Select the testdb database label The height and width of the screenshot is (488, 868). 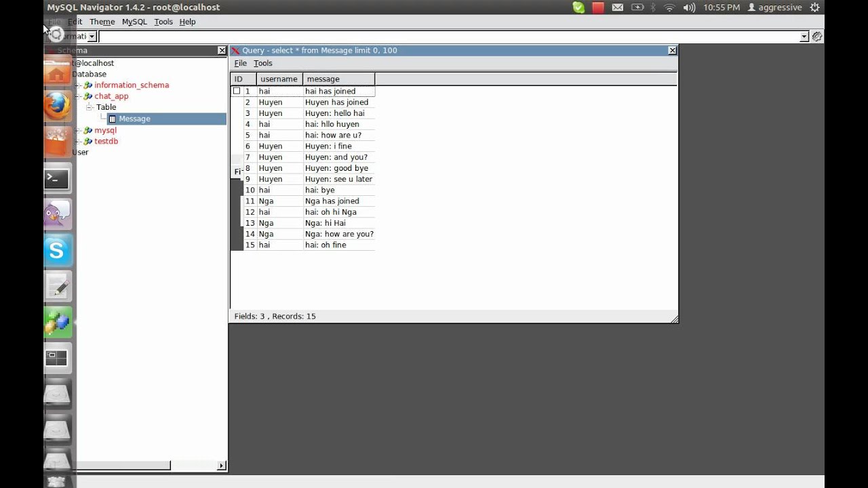click(106, 141)
